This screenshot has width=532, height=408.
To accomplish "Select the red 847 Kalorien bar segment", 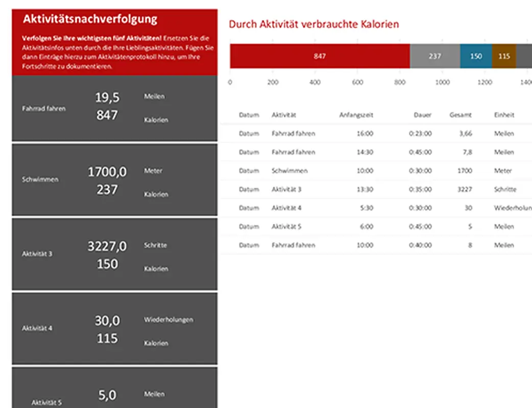I will click(x=320, y=56).
